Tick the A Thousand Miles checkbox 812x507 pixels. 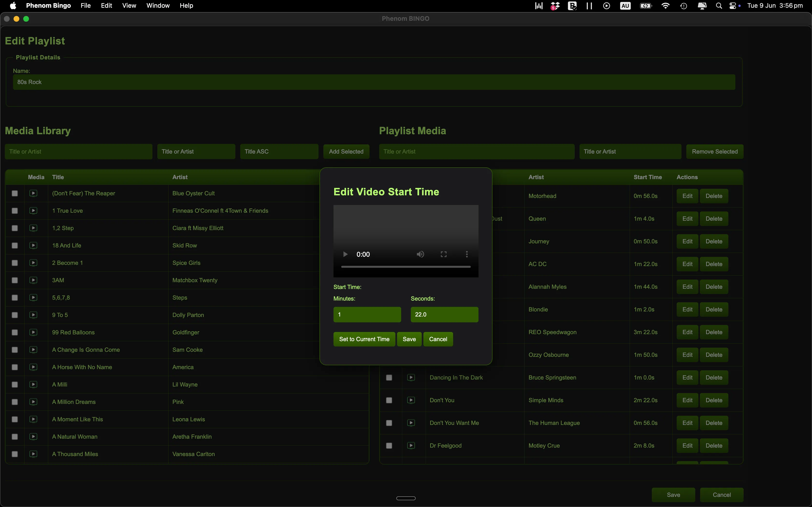click(15, 454)
